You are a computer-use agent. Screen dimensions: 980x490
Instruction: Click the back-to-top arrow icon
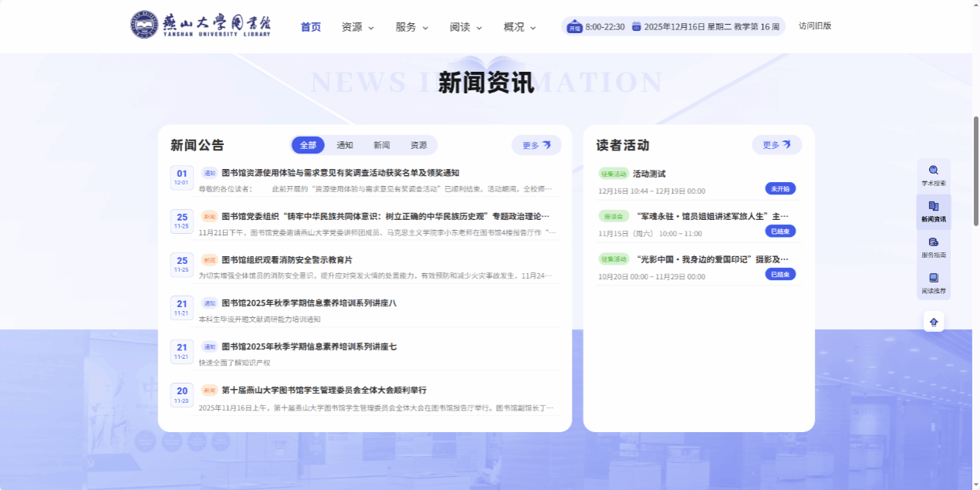point(933,322)
